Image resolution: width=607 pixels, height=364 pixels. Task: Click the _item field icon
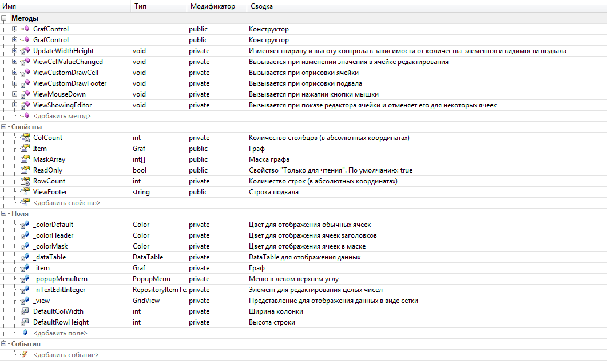(25, 267)
